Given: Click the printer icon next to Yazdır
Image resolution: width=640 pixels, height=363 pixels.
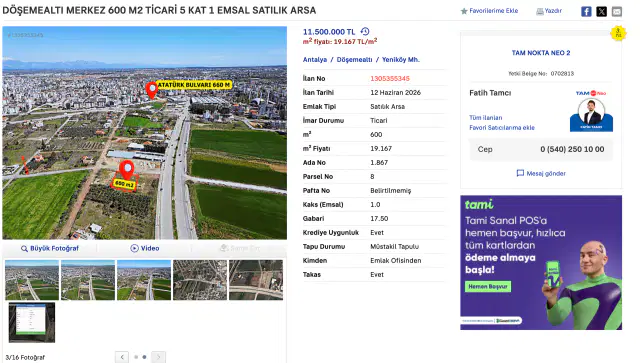Looking at the screenshot, I should click(540, 11).
